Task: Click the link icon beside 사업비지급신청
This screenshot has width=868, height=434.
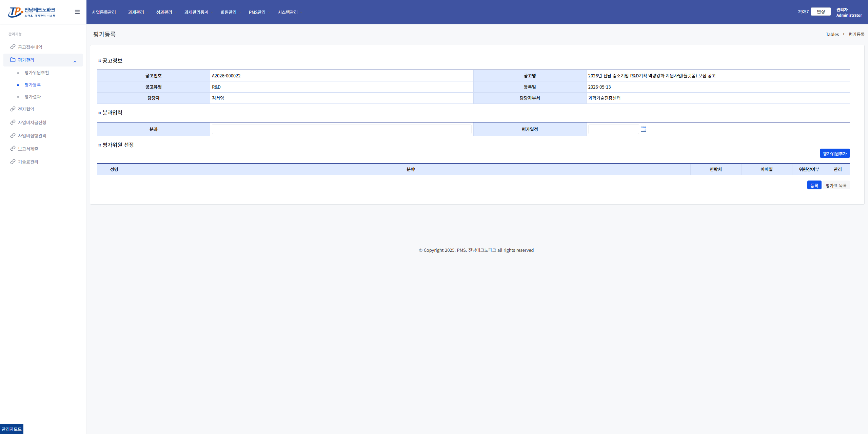Action: (x=13, y=122)
